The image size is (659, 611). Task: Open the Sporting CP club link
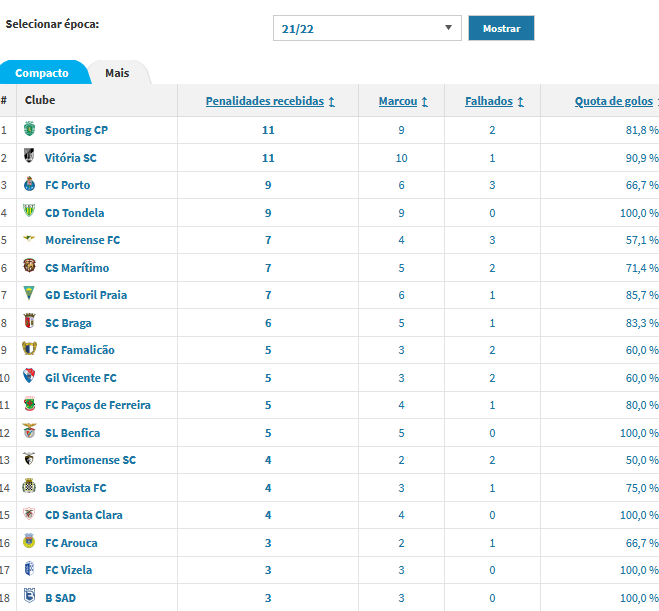pyautogui.click(x=76, y=130)
